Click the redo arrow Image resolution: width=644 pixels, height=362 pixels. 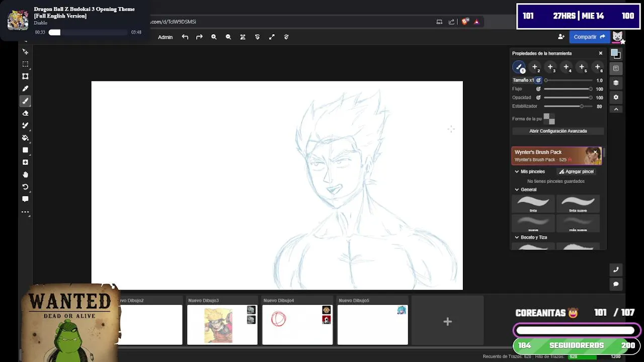tap(199, 37)
